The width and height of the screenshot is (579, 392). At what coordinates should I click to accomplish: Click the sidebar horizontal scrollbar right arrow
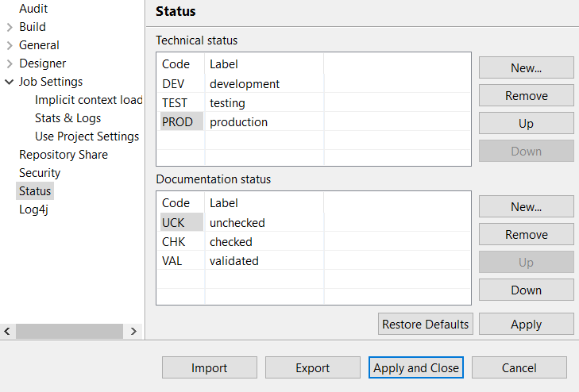(133, 331)
